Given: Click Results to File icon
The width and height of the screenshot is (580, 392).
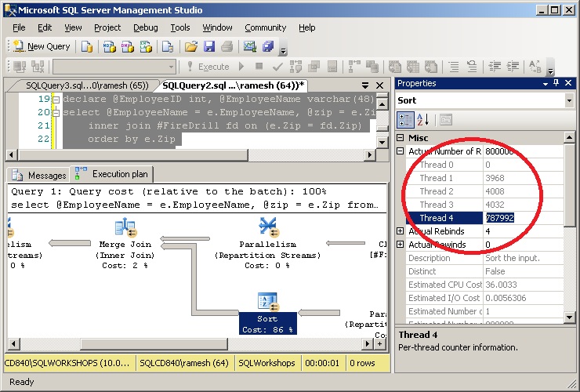Looking at the screenshot, I should tap(431, 67).
